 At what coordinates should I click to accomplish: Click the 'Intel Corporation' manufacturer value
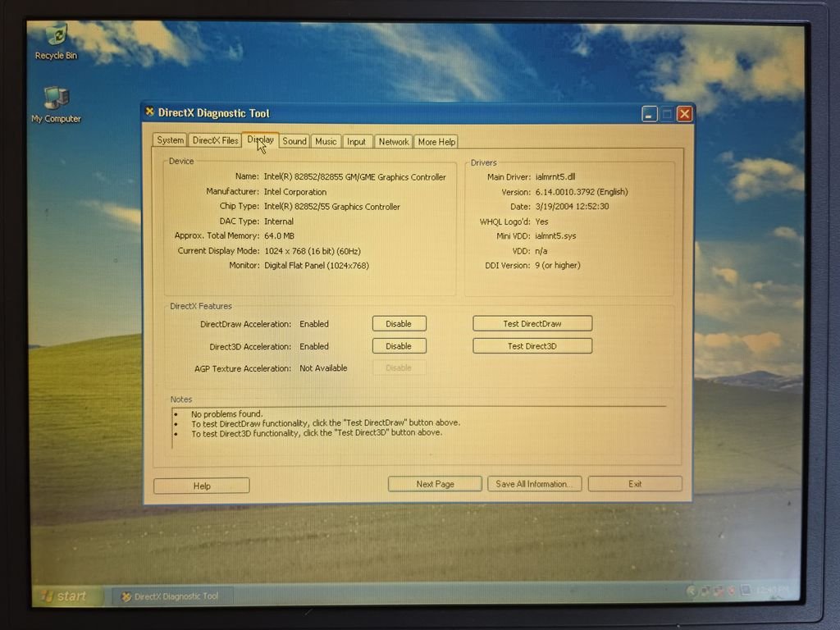295,192
